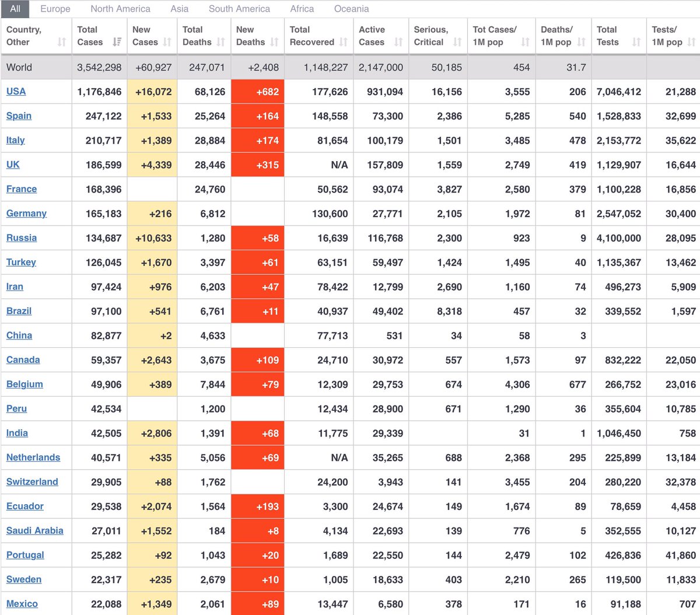This screenshot has width=700, height=615.
Task: Open the Mexico country link
Action: (22, 604)
